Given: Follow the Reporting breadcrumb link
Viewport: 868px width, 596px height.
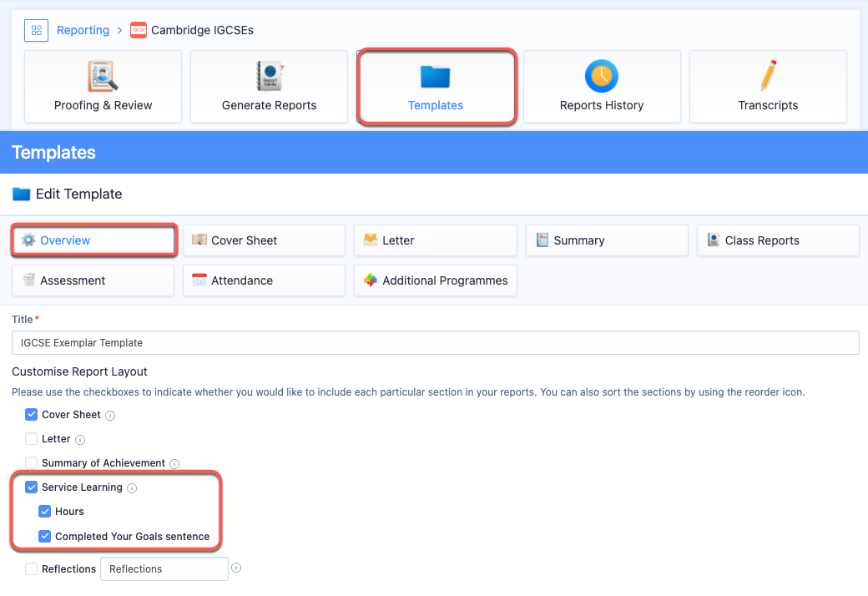Looking at the screenshot, I should [x=83, y=31].
